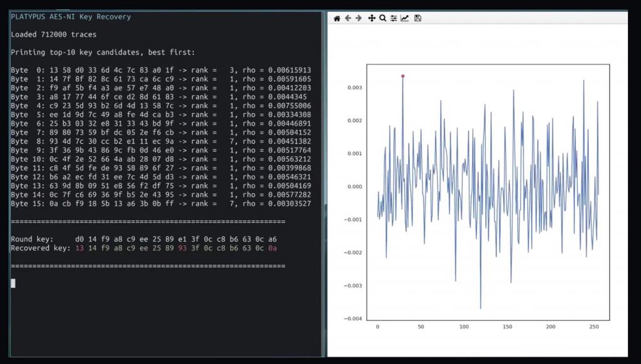Screen dimensions: 641x364
Task: Click 'Printing top-10 key candidates, best first:' line
Action: click(103, 53)
